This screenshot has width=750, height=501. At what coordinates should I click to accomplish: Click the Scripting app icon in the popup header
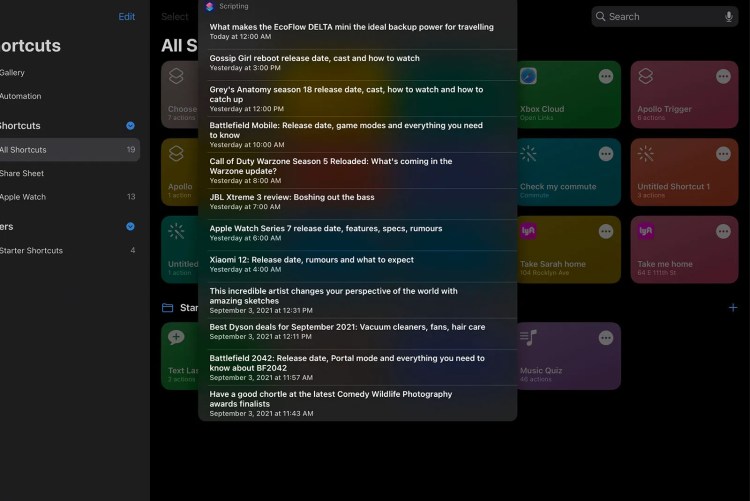tap(210, 6)
